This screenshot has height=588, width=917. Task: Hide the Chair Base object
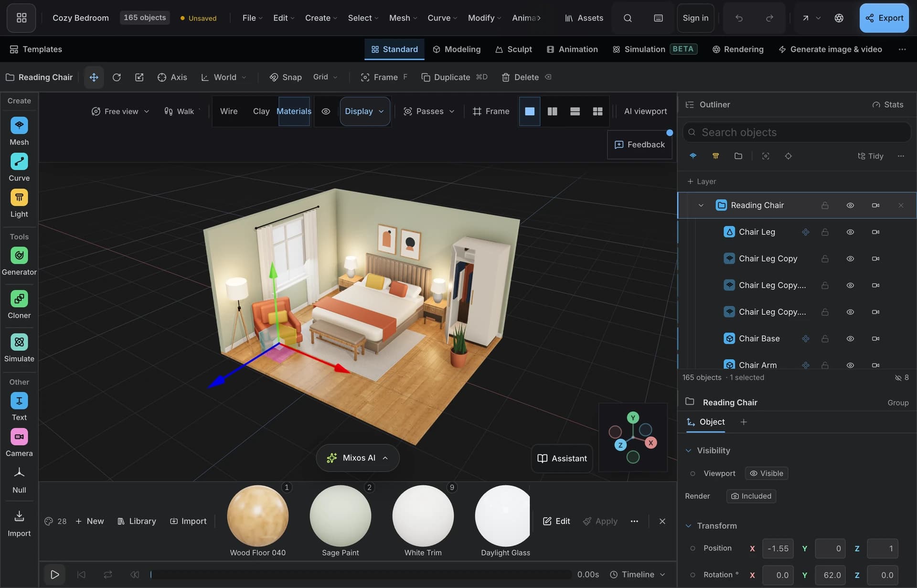850,339
